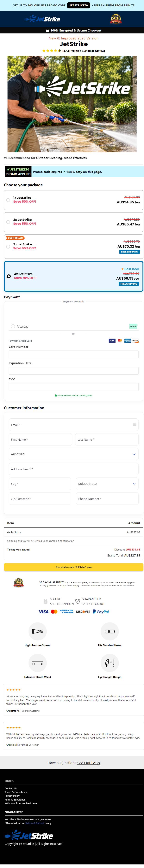Click the Address Line 1 field
Screen dimensions: 144x868
pos(74,469)
